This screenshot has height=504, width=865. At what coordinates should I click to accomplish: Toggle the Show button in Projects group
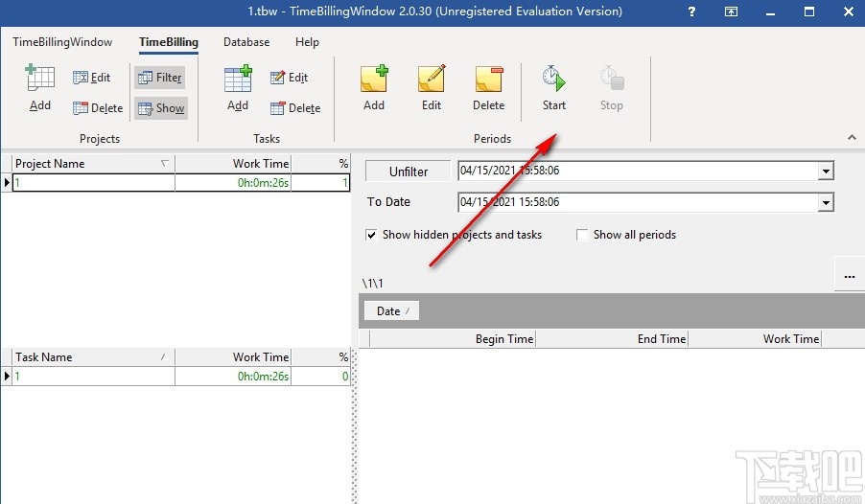point(161,108)
